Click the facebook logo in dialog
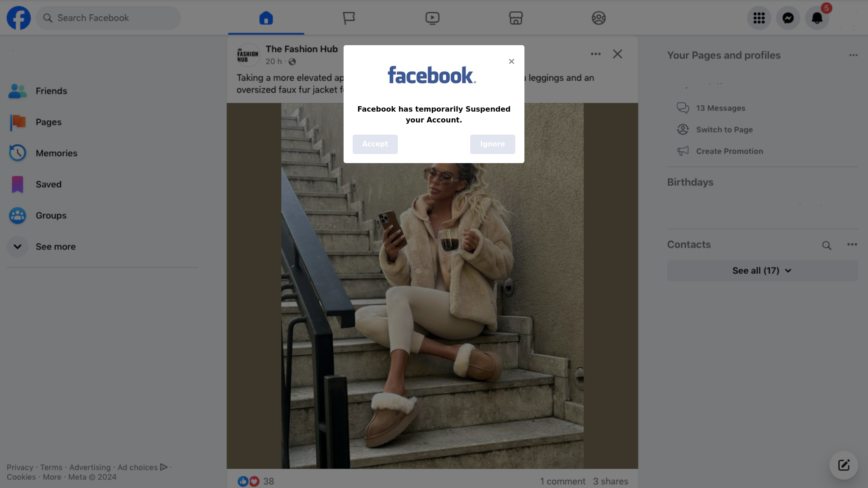This screenshot has height=488, width=868. click(432, 75)
